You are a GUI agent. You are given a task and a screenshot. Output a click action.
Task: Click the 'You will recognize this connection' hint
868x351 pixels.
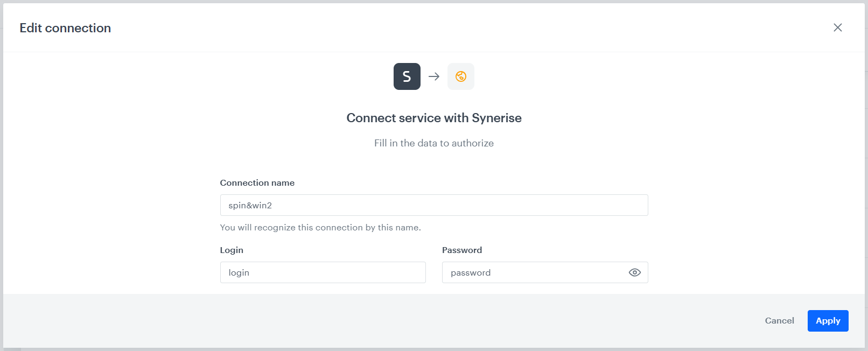[320, 228]
